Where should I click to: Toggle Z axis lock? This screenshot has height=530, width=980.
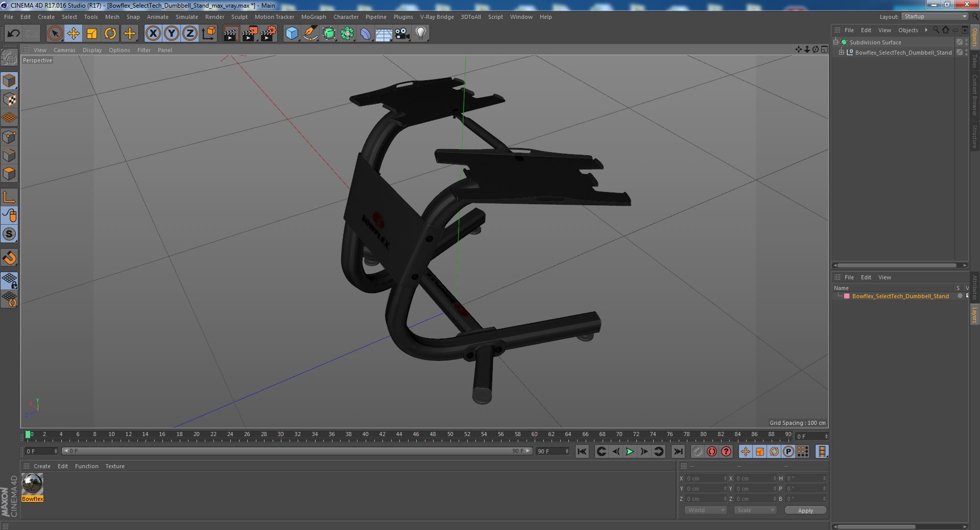190,34
